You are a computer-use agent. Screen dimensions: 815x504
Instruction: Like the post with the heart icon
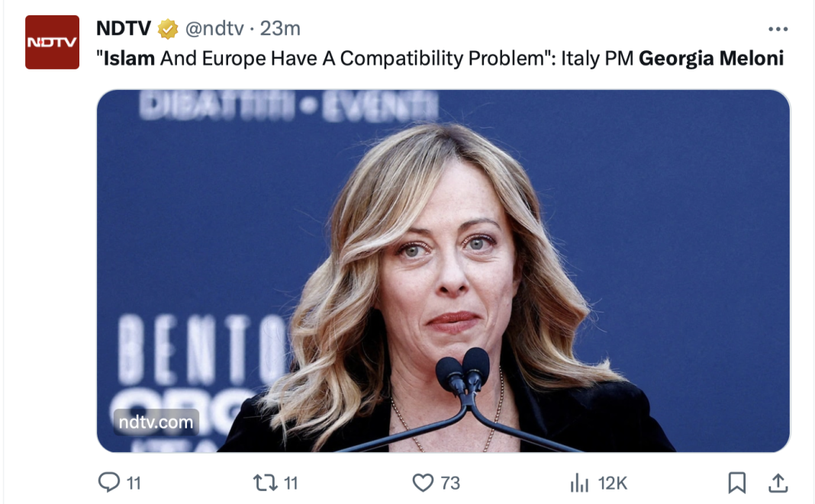[x=423, y=482]
